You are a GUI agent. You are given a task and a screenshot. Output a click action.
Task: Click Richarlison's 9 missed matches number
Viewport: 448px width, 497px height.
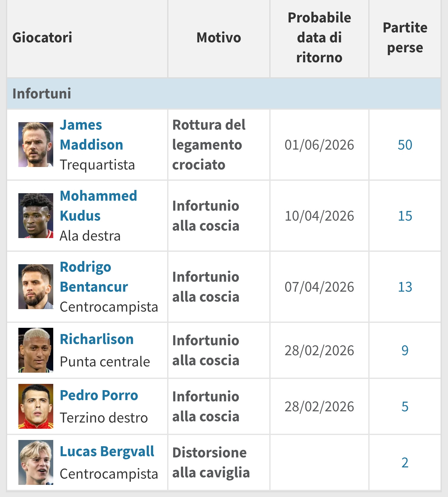(405, 351)
